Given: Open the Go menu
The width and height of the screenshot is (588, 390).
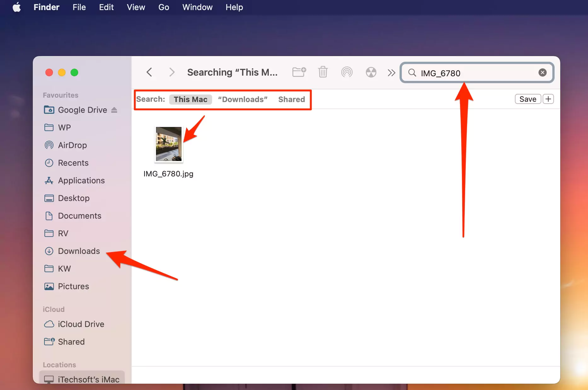Looking at the screenshot, I should pyautogui.click(x=164, y=7).
